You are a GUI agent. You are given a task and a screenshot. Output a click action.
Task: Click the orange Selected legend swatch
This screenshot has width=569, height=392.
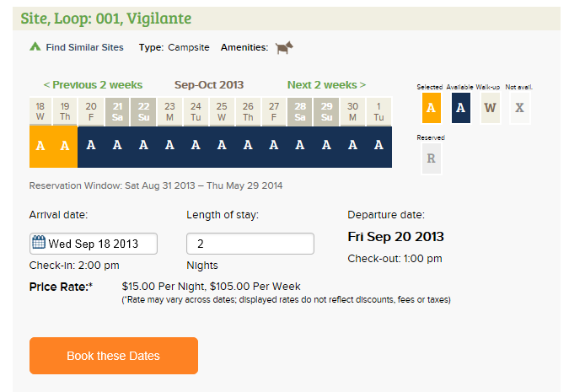431,108
